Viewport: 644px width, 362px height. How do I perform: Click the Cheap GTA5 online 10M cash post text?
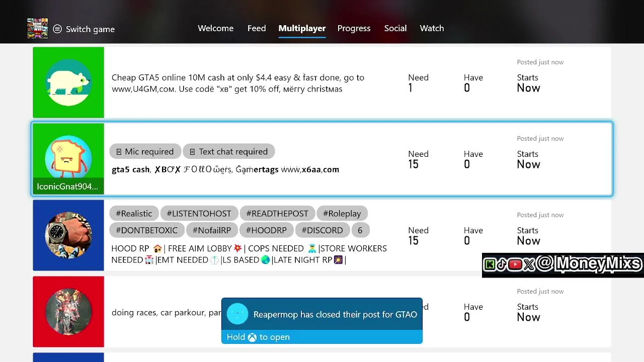(x=238, y=83)
